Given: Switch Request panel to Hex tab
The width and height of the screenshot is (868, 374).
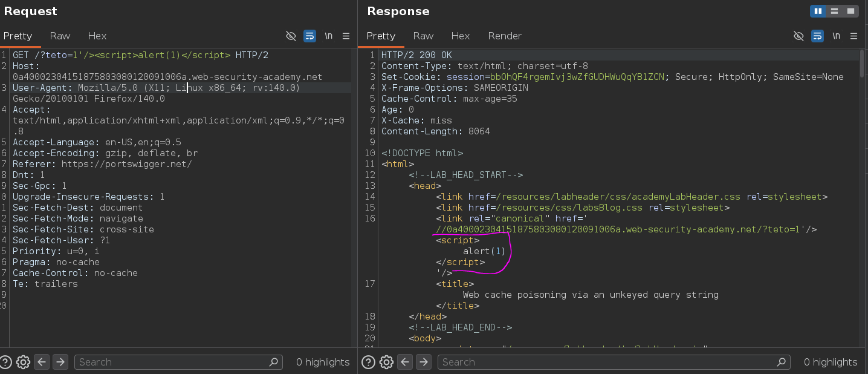Looking at the screenshot, I should pyautogui.click(x=97, y=36).
